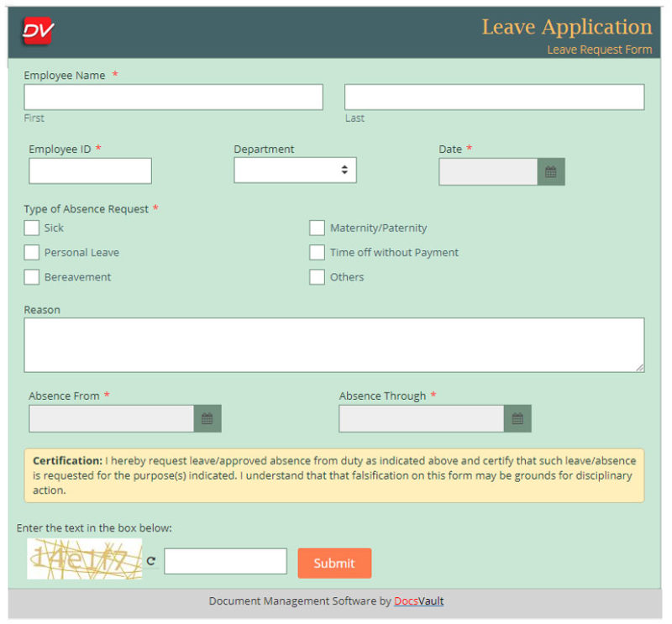Open the Absence Through calendar picker
672x624 pixels.
[x=516, y=417]
